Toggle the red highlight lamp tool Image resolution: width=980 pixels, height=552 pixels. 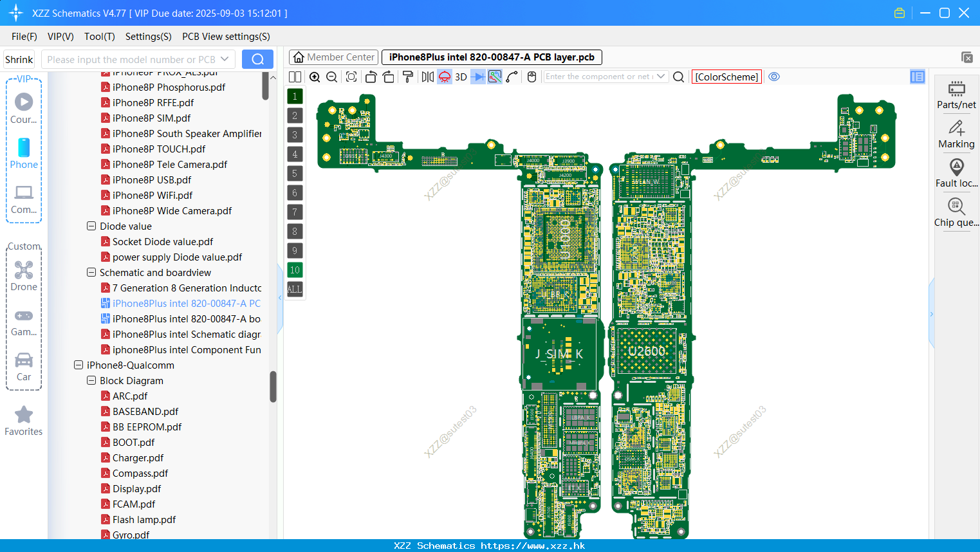tap(445, 77)
